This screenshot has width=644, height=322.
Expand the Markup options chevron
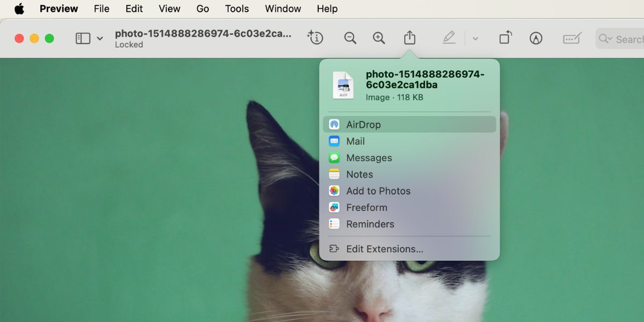tap(474, 38)
